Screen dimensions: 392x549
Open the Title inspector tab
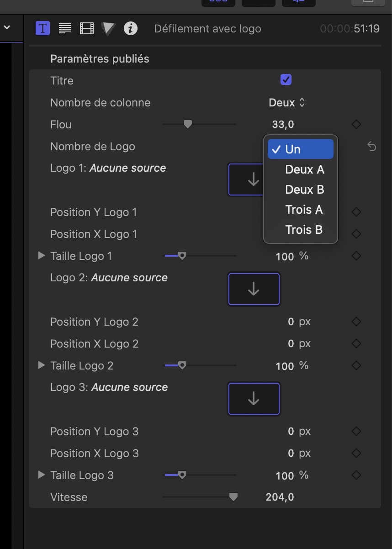click(42, 28)
